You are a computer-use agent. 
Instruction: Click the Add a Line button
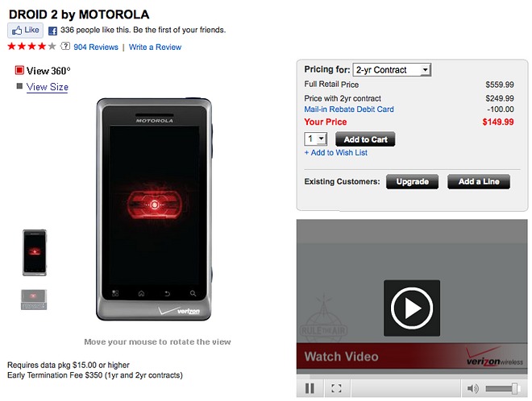[479, 182]
